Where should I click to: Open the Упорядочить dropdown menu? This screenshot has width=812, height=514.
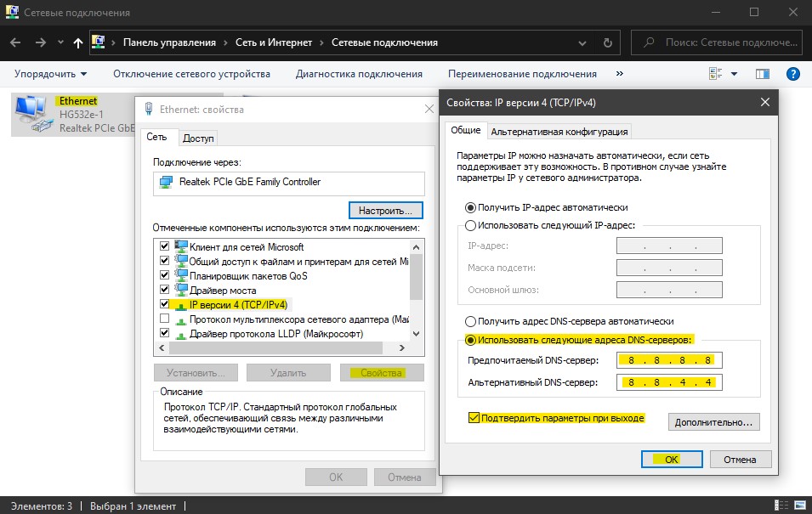(50, 74)
